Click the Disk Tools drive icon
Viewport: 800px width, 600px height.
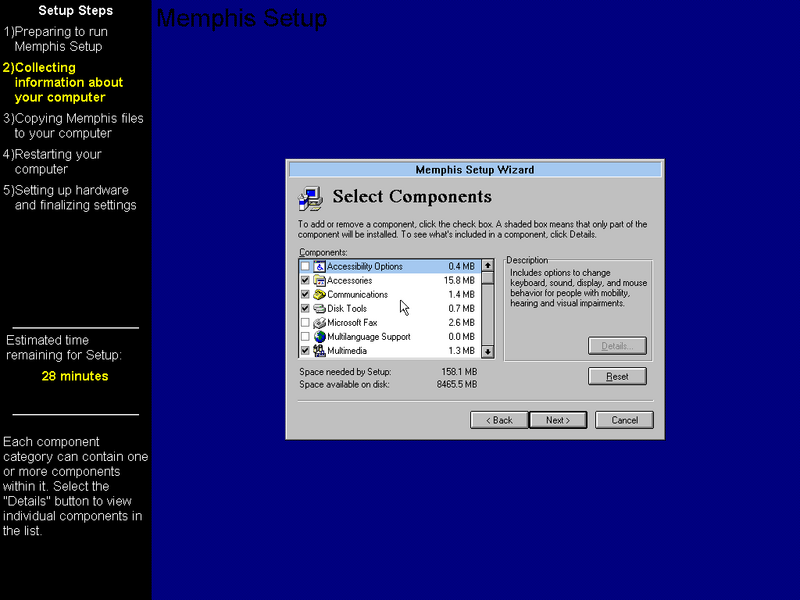(x=319, y=309)
